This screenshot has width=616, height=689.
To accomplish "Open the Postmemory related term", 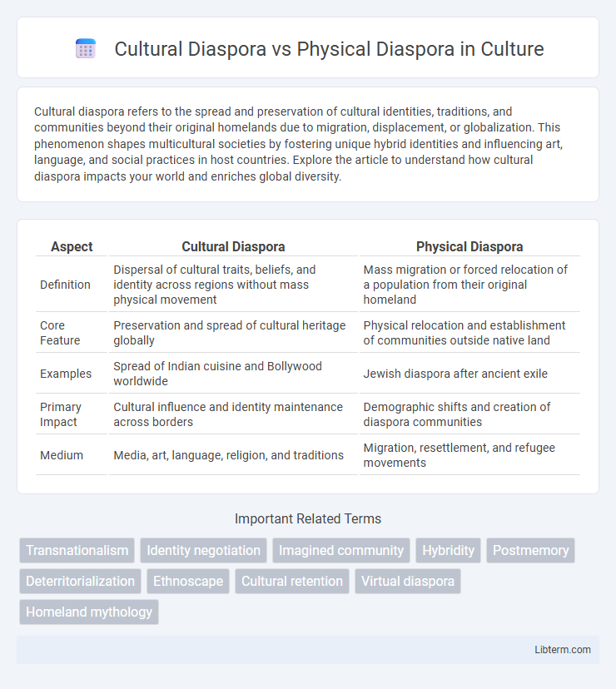I will [530, 550].
